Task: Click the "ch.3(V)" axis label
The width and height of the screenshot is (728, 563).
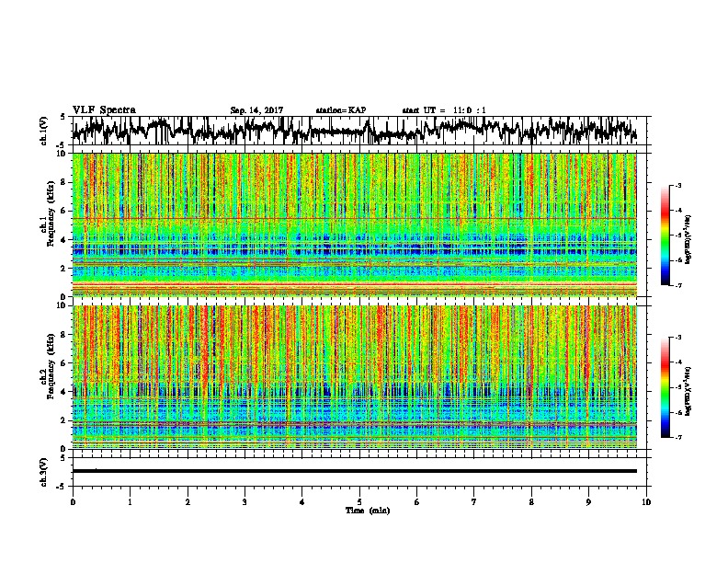Action: (x=44, y=472)
